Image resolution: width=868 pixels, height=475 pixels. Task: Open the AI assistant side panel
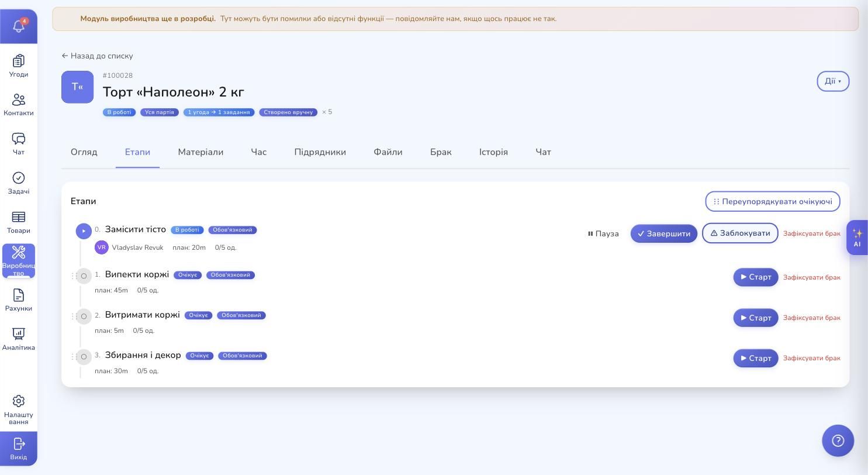pos(857,237)
